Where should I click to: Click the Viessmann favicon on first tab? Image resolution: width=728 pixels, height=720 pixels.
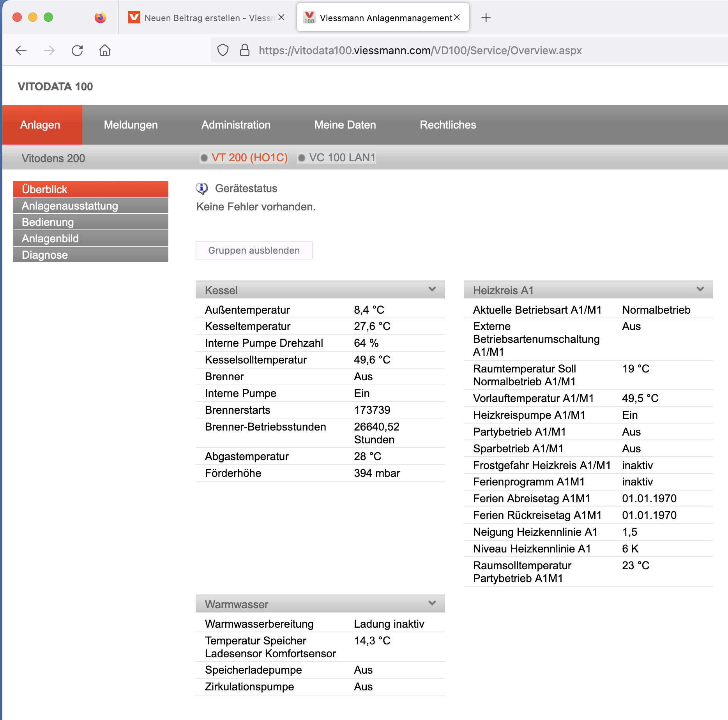(x=134, y=18)
